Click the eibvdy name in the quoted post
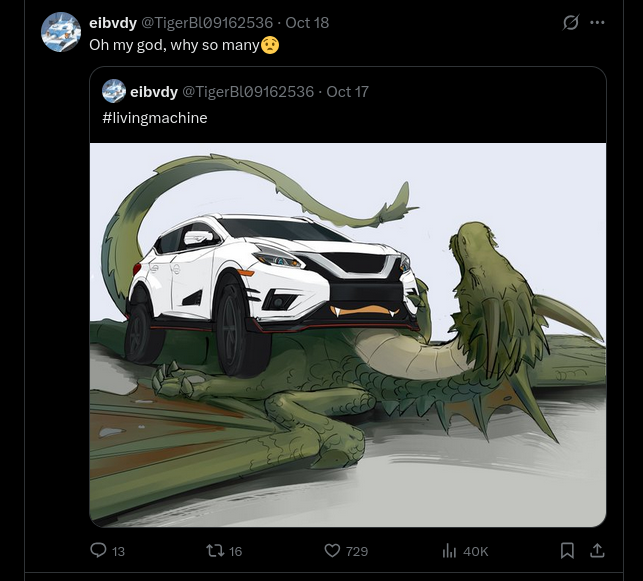 coord(154,92)
